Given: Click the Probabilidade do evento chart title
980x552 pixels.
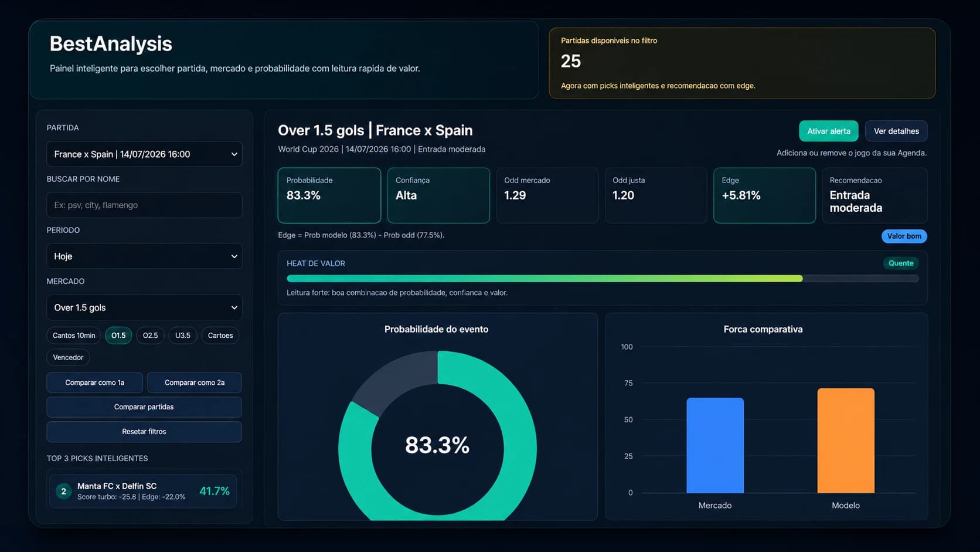Looking at the screenshot, I should [x=437, y=329].
